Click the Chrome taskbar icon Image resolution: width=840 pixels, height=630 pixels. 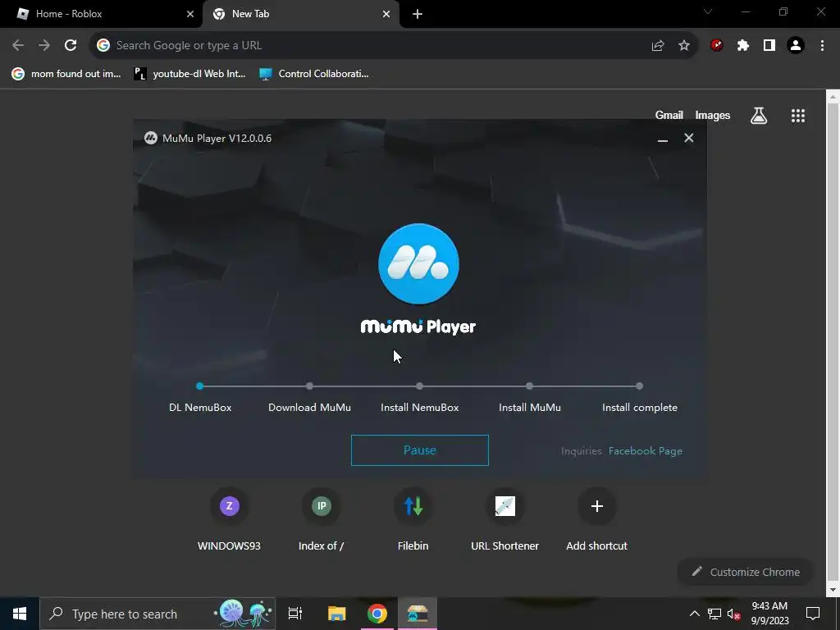click(377, 614)
